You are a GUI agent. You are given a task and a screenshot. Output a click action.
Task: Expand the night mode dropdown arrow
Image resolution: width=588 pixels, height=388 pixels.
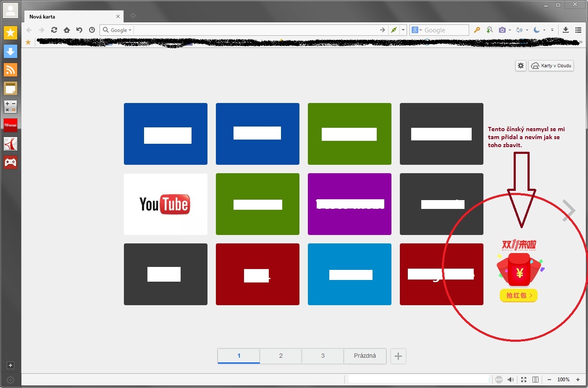coord(544,30)
